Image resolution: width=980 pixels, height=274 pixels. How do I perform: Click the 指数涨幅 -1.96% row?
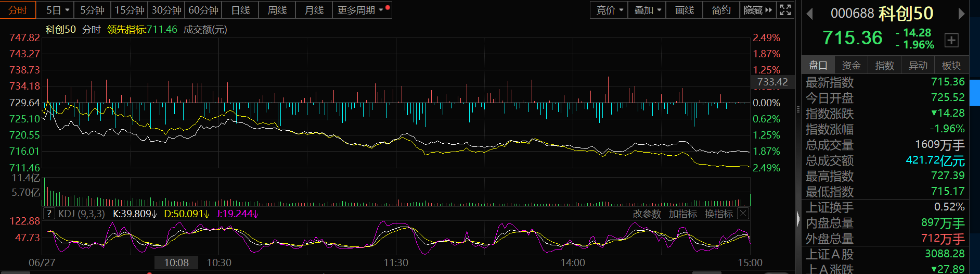[x=885, y=129]
